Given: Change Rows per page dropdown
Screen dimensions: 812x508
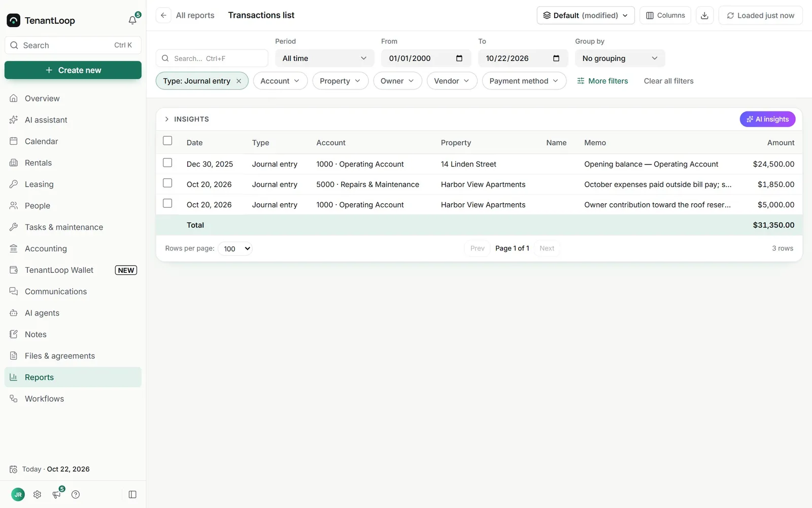Looking at the screenshot, I should pyautogui.click(x=235, y=248).
